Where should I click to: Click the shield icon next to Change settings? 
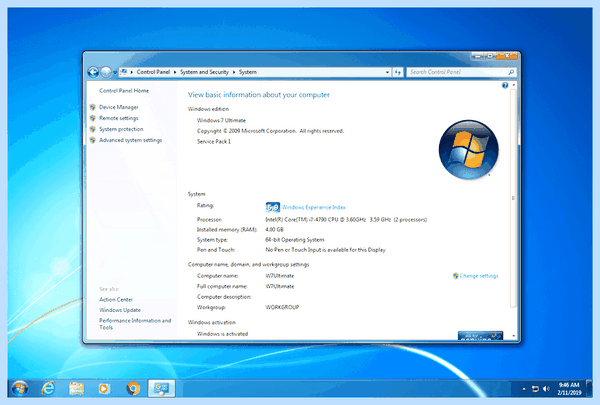click(x=455, y=276)
